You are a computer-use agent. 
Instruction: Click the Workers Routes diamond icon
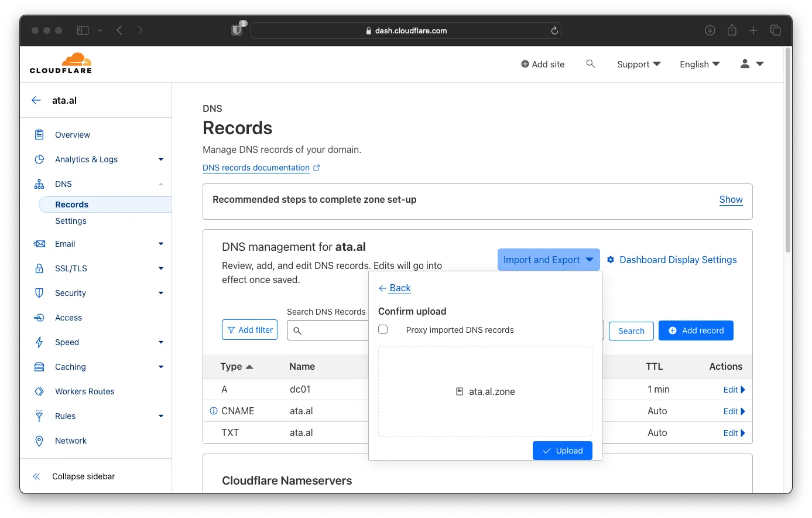point(39,391)
